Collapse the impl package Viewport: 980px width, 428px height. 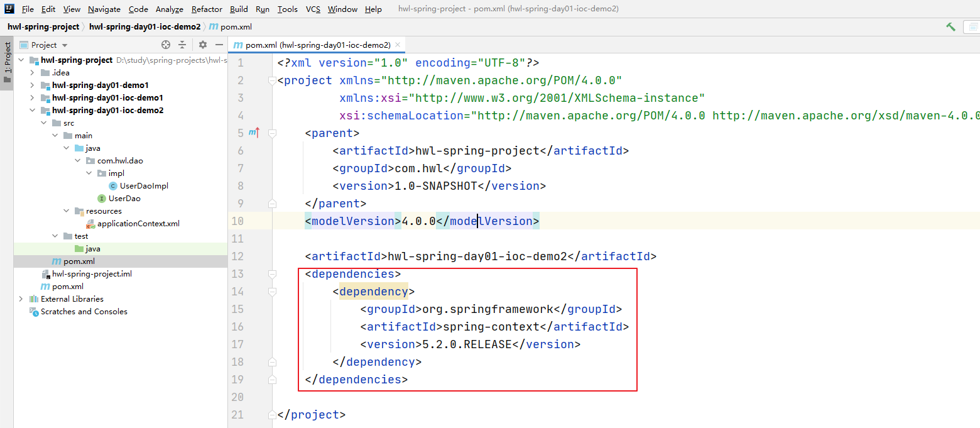coord(89,173)
